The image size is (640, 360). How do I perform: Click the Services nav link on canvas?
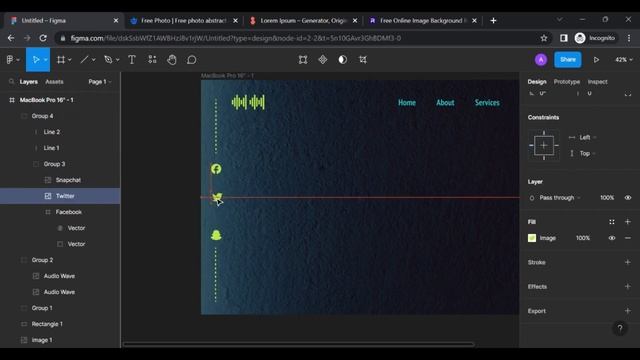pyautogui.click(x=487, y=102)
